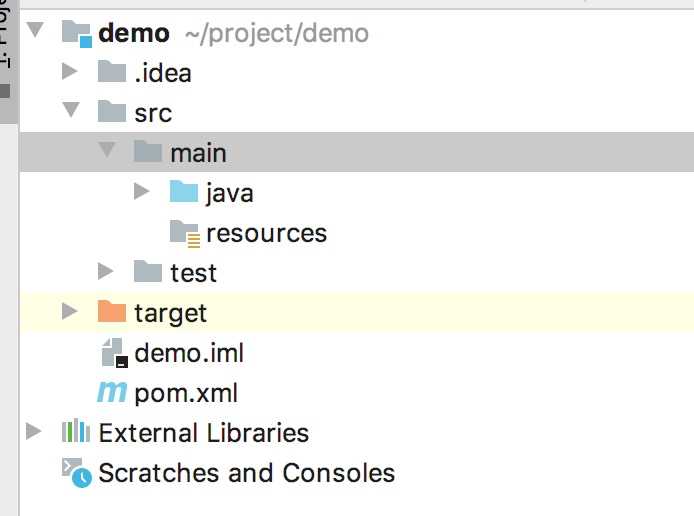This screenshot has height=516, width=694.
Task: Select the Scratches and Consoles label
Action: [x=247, y=473]
